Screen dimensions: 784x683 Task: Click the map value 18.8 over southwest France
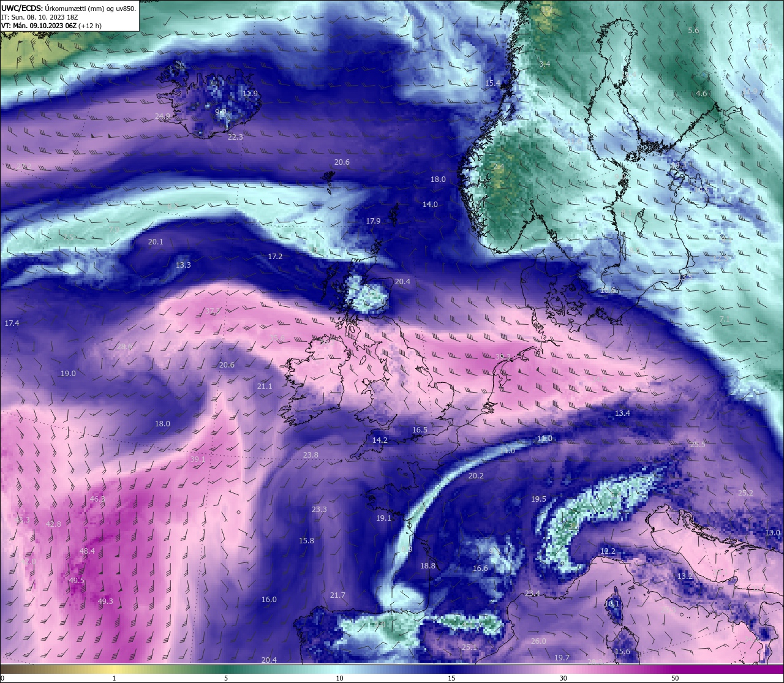428,566
